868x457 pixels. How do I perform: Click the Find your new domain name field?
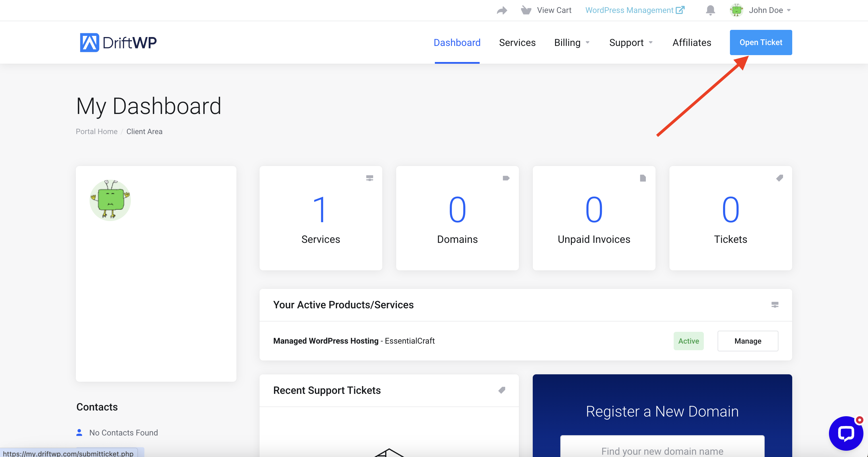click(x=662, y=447)
